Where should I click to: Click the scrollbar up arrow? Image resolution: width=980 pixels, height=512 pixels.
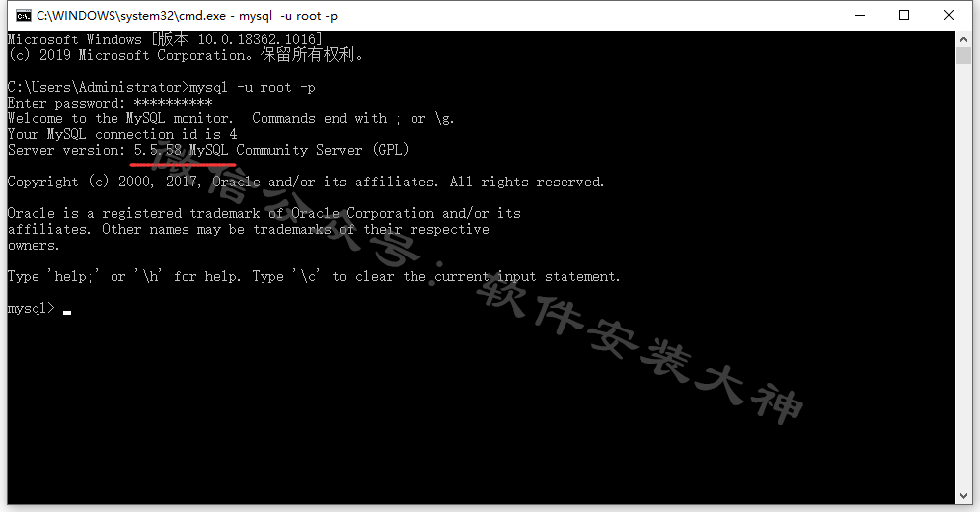(x=963, y=39)
